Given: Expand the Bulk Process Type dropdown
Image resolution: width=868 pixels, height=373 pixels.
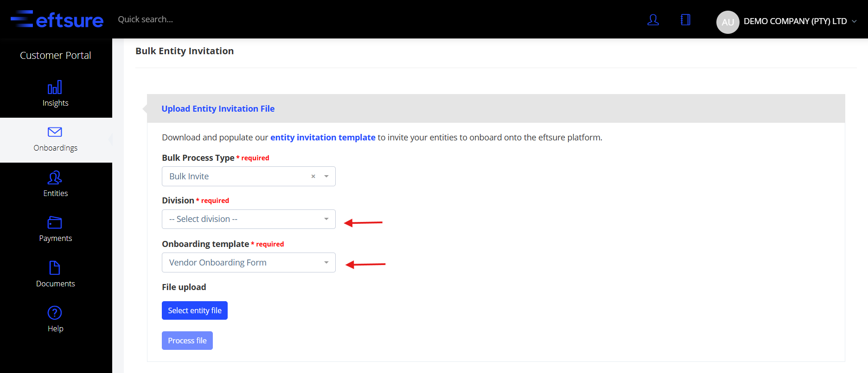Looking at the screenshot, I should click(326, 177).
